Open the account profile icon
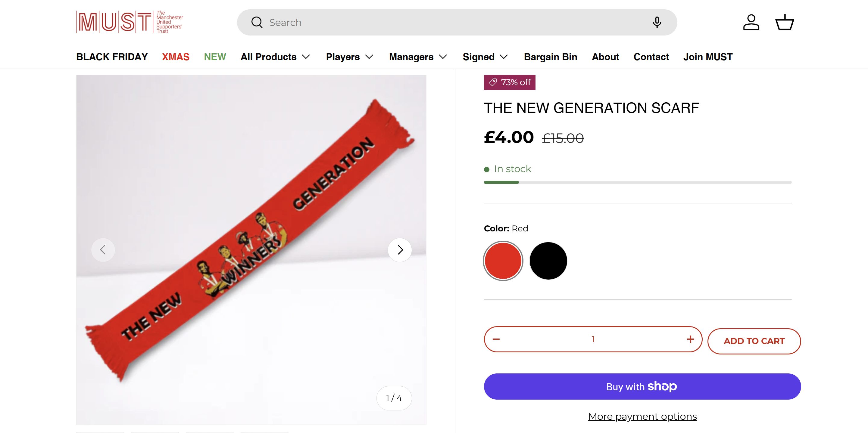This screenshot has width=868, height=433. click(x=751, y=23)
